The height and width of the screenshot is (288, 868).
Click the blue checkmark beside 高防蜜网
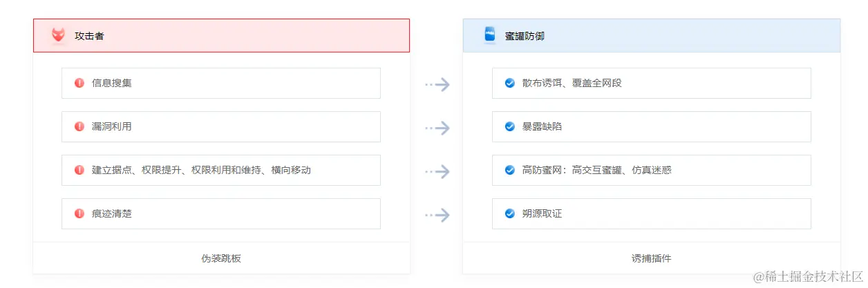pyautogui.click(x=510, y=170)
